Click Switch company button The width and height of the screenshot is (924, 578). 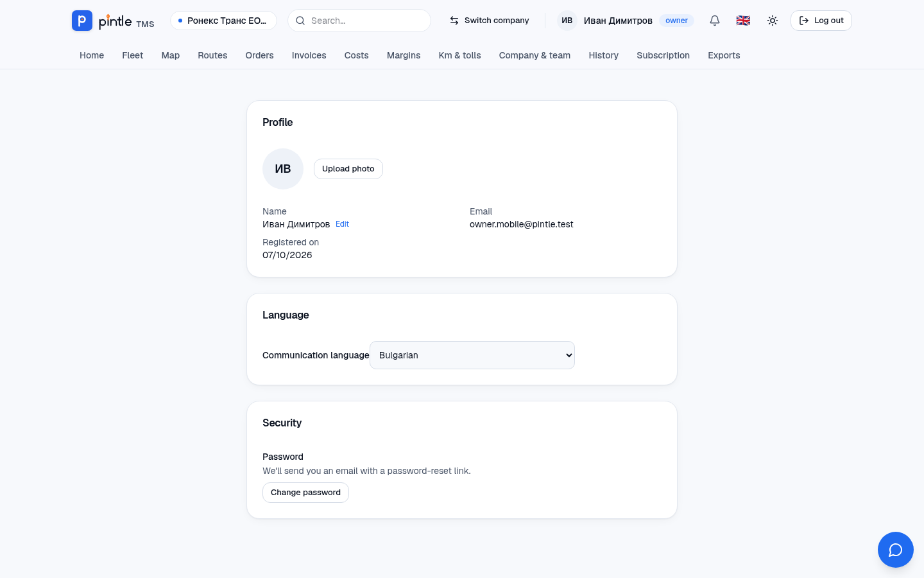click(489, 21)
